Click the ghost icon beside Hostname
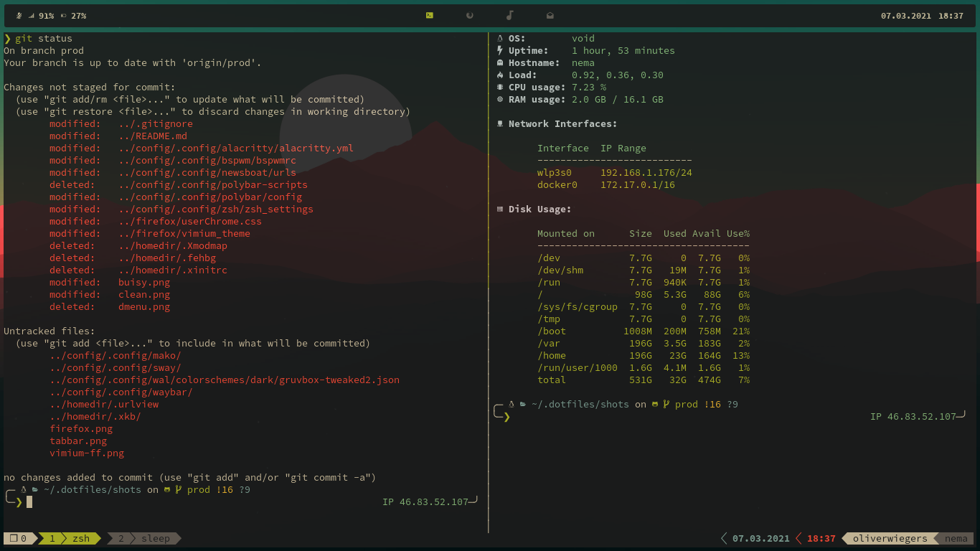 click(500, 63)
